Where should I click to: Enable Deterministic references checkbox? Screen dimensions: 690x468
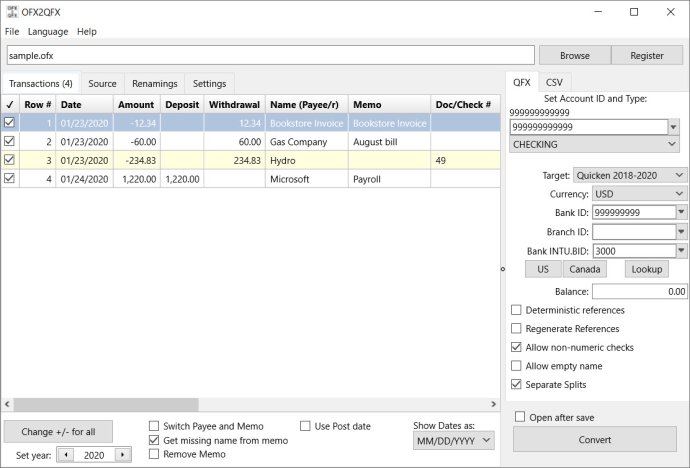point(516,310)
